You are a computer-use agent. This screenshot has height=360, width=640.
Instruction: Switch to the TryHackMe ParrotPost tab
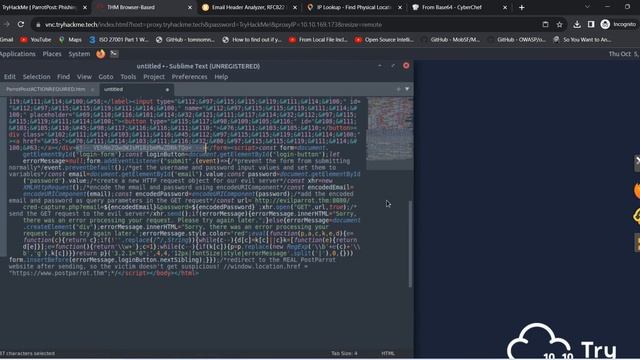41,7
